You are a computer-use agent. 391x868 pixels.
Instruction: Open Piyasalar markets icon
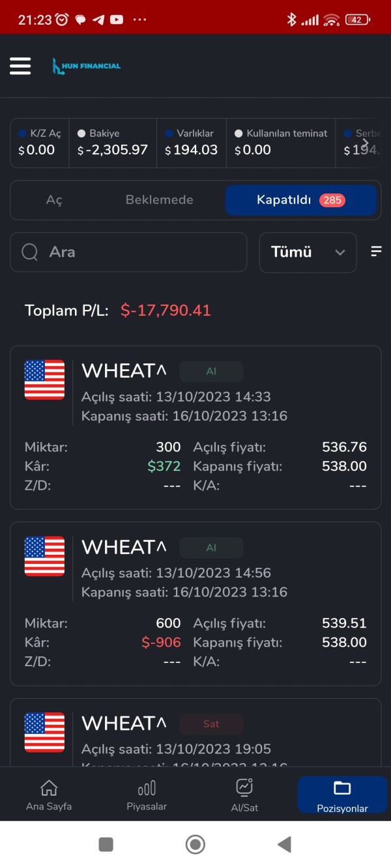click(147, 788)
